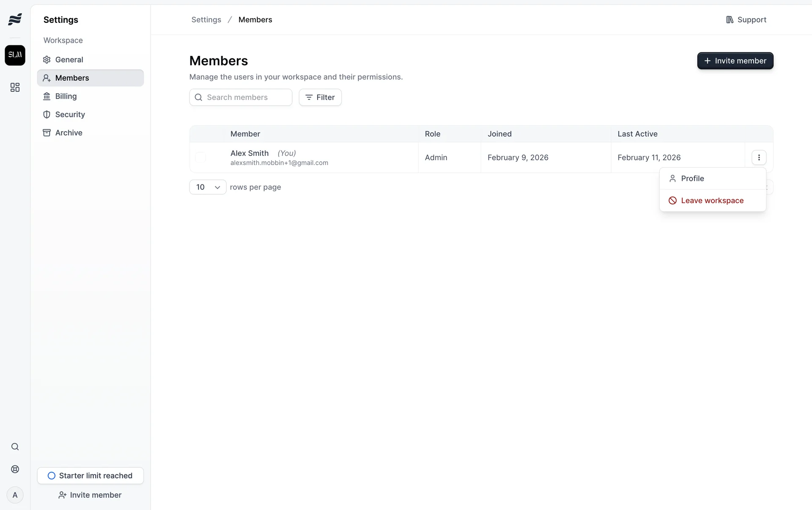Select the Alex Smith row checkbox
This screenshot has height=510, width=812.
[200, 157]
